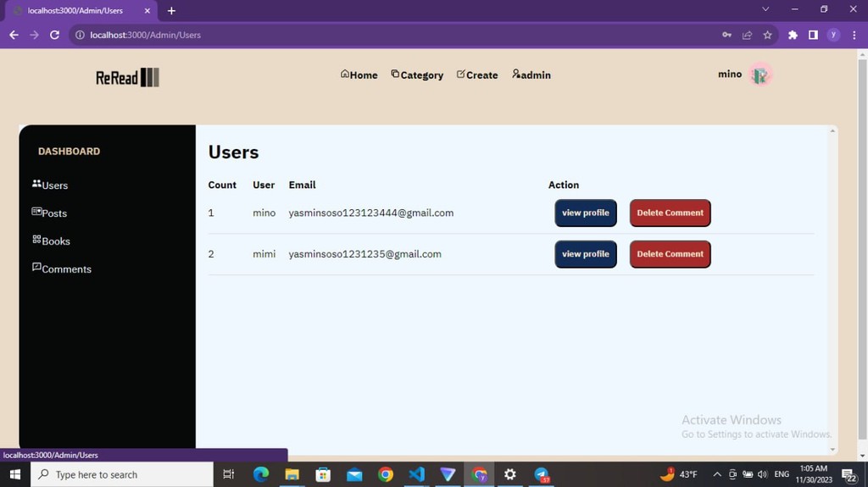Toggle the browser side panel

(813, 35)
